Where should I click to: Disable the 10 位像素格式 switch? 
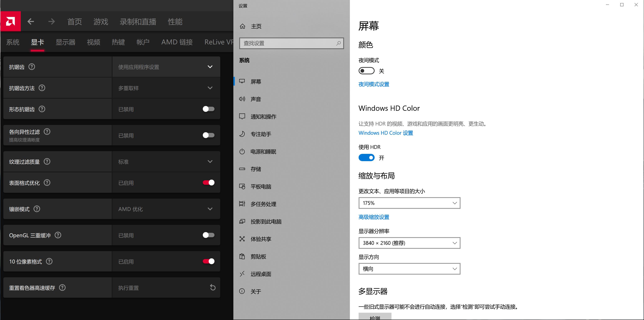[208, 261]
